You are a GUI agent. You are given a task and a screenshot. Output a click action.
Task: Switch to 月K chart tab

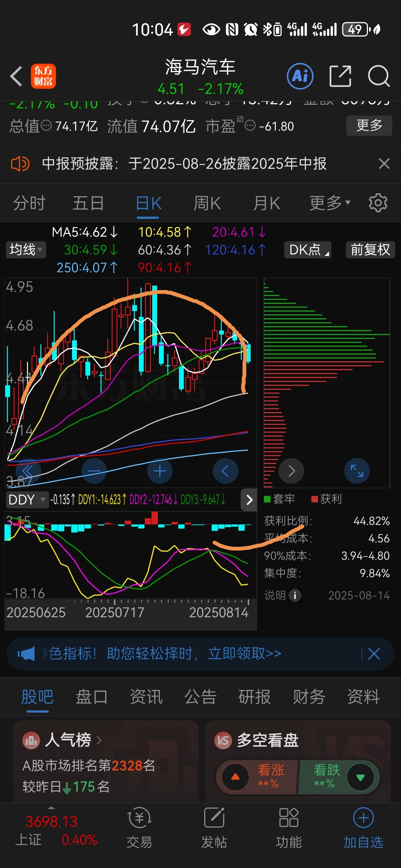267,203
